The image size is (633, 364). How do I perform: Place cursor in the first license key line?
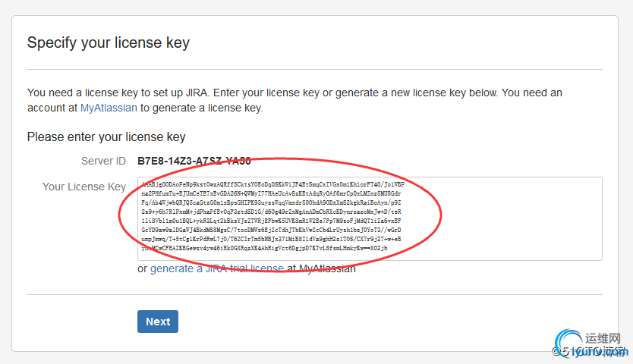(x=273, y=184)
